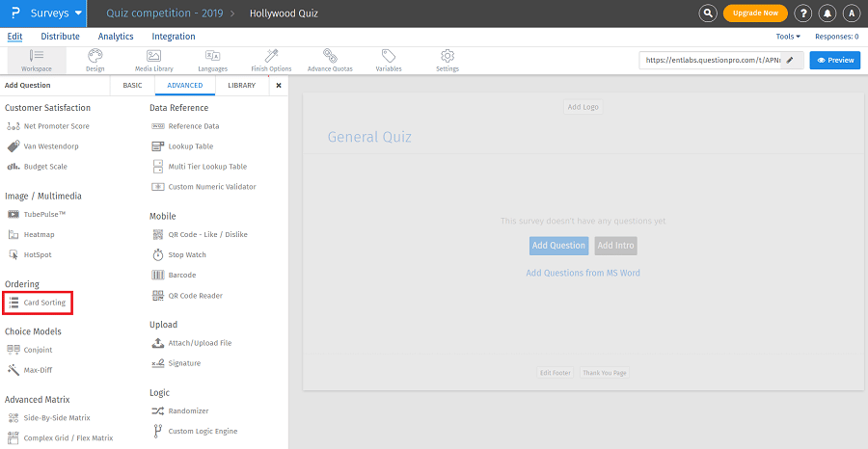Click the Edit Footer button

[x=556, y=373]
